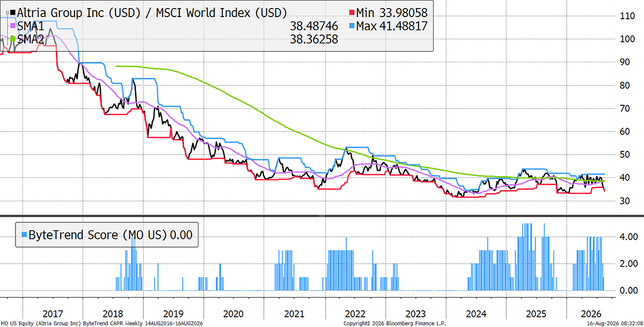
Task: Click the 2025 year label on time axis
Action: click(537, 313)
